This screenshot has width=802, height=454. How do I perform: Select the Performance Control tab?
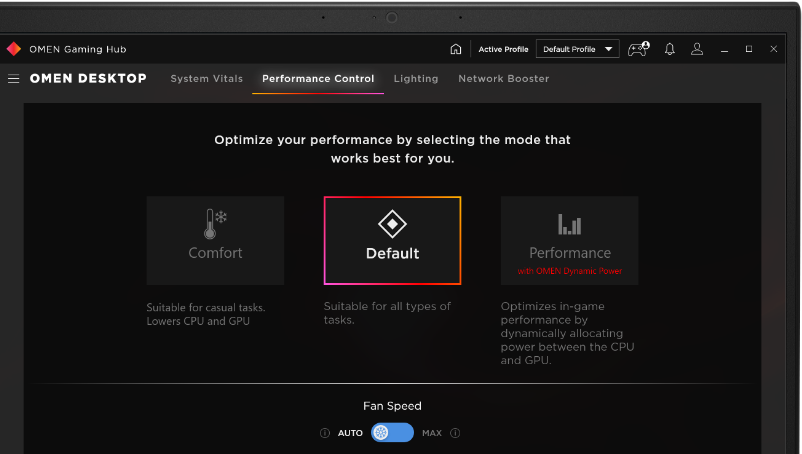tap(318, 79)
